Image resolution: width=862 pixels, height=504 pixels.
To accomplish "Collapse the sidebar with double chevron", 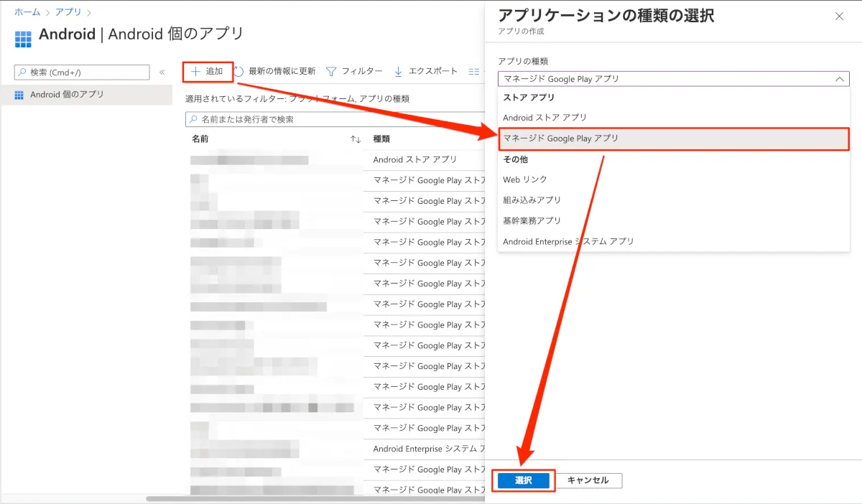I will 162,73.
